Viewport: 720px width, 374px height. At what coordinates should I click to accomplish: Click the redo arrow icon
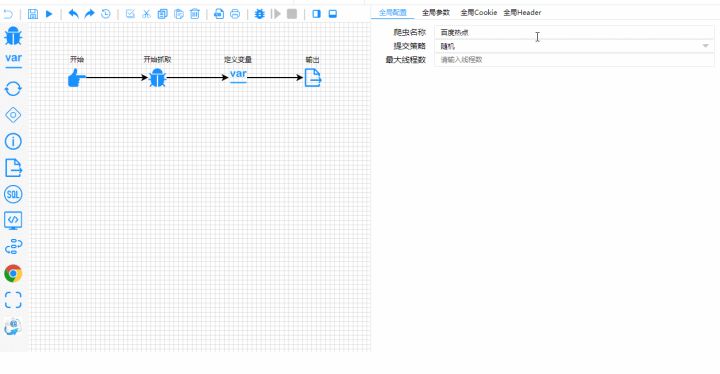click(90, 14)
